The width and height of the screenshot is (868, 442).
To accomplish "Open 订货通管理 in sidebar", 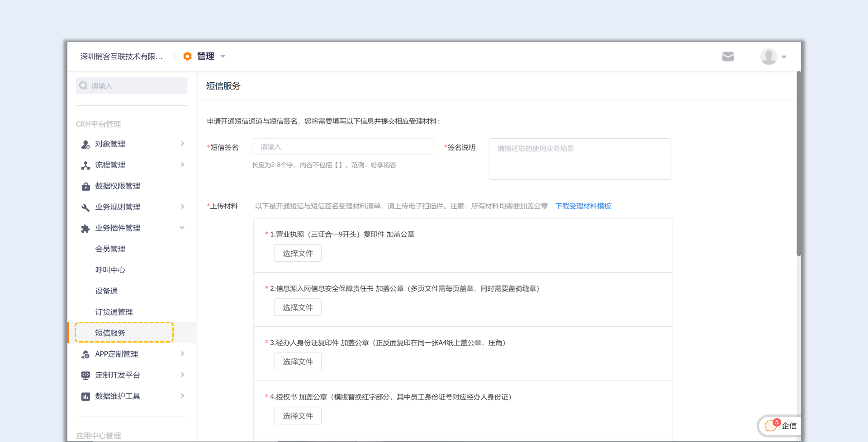I will [x=114, y=312].
